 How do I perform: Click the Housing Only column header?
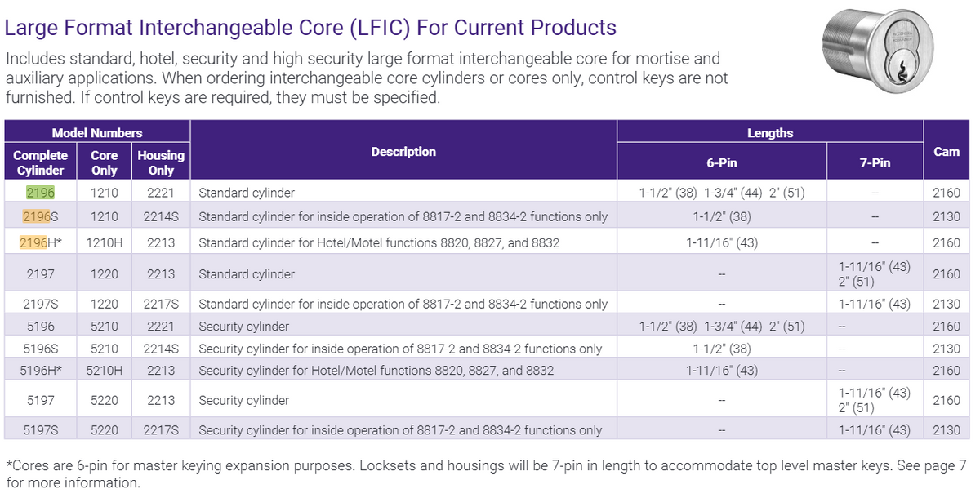tap(161, 162)
